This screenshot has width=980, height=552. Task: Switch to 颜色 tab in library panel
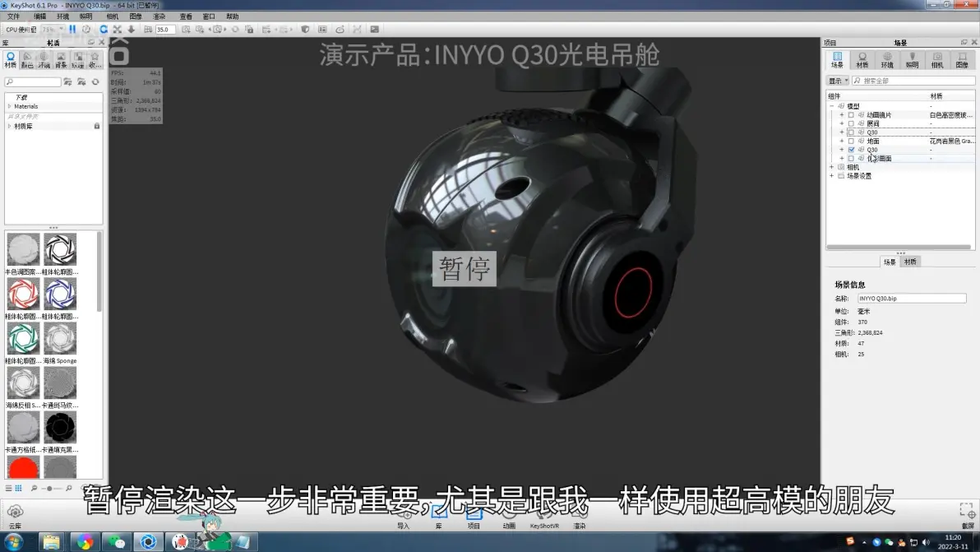[x=27, y=60]
